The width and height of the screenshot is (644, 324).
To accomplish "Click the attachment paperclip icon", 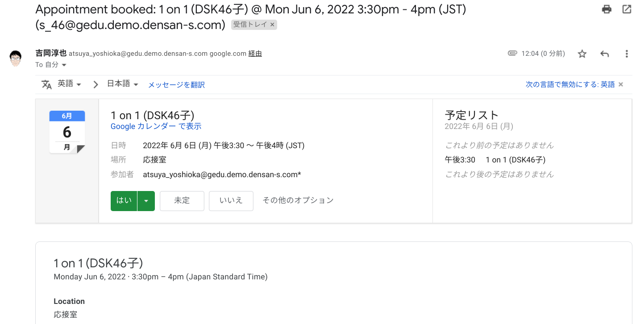I will pos(512,54).
